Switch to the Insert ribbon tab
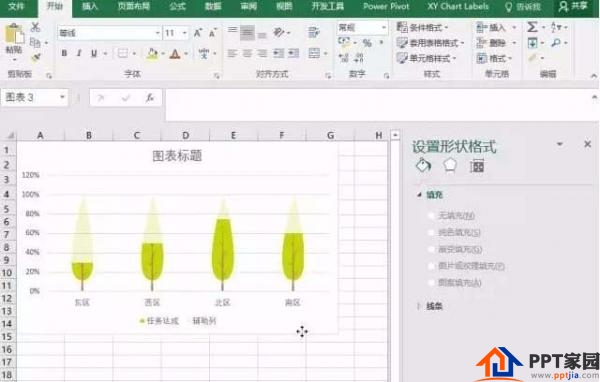This screenshot has width=600, height=382. pyautogui.click(x=90, y=7)
